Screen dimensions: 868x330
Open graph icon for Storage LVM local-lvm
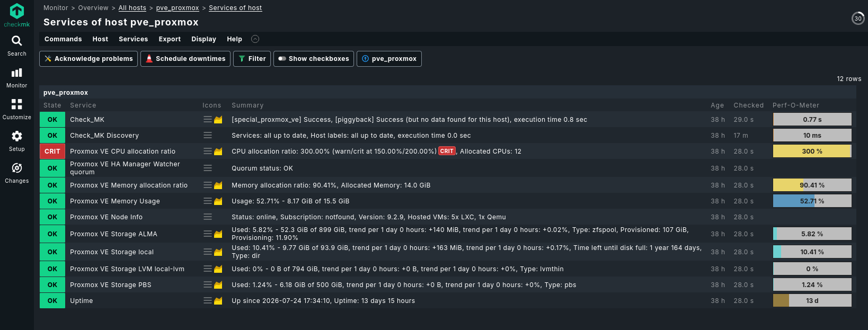pyautogui.click(x=218, y=269)
